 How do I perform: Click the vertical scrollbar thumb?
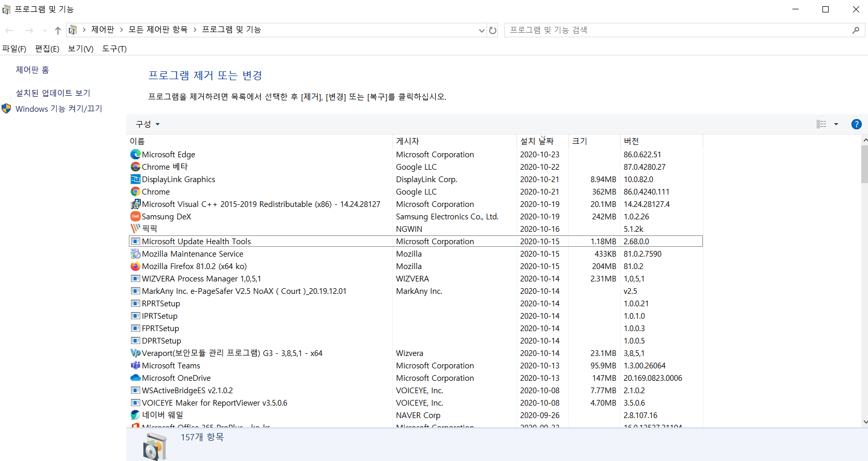864,164
